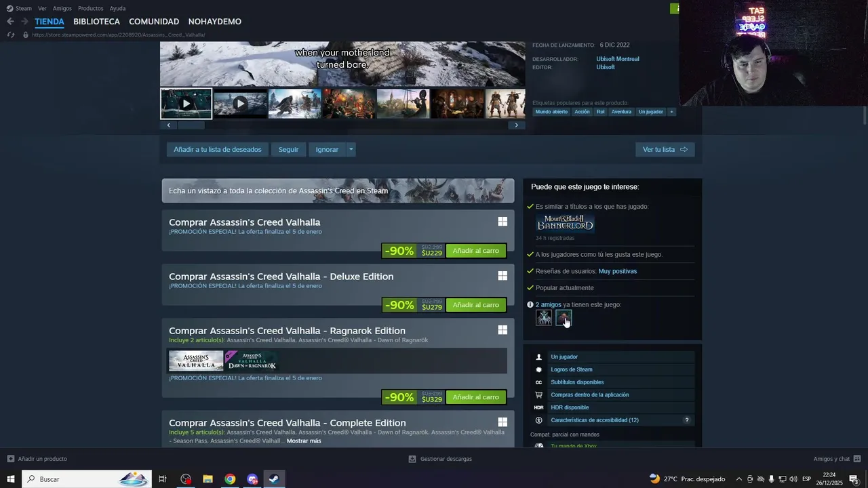Open the second friend's avatar
The image size is (868, 488).
pyautogui.click(x=564, y=317)
